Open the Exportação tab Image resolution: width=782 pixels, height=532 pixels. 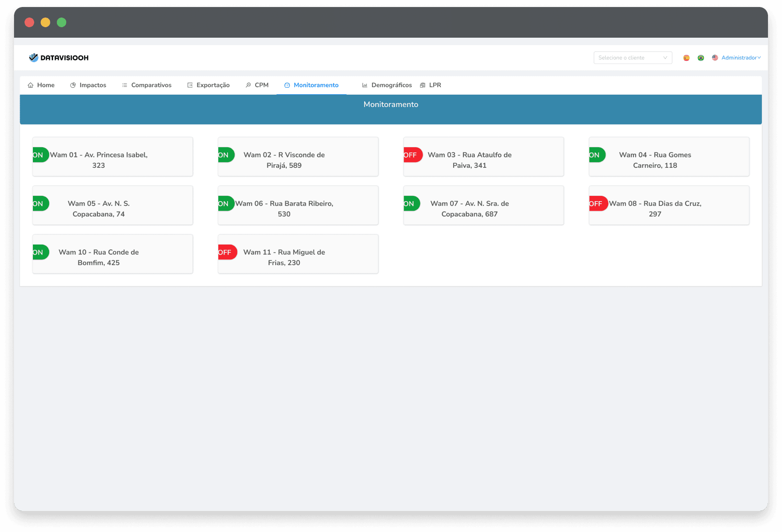209,85
